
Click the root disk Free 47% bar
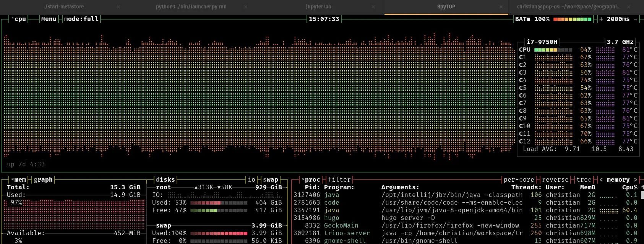click(x=219, y=210)
